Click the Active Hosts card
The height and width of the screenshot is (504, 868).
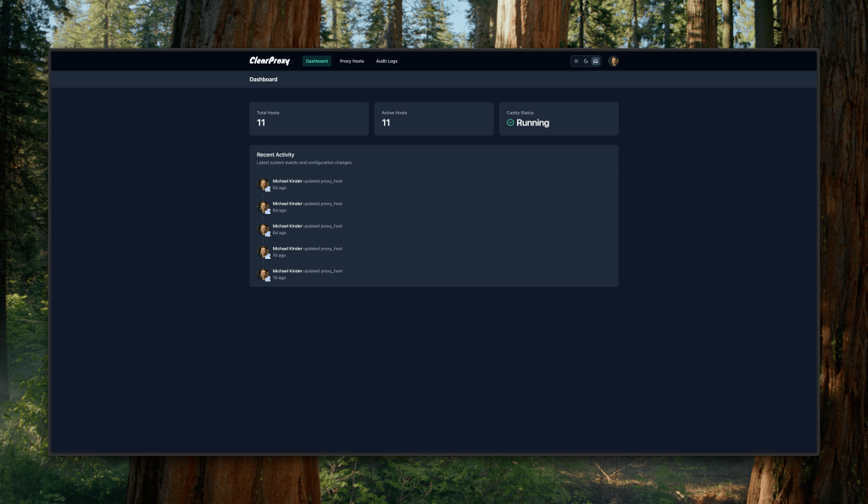433,118
